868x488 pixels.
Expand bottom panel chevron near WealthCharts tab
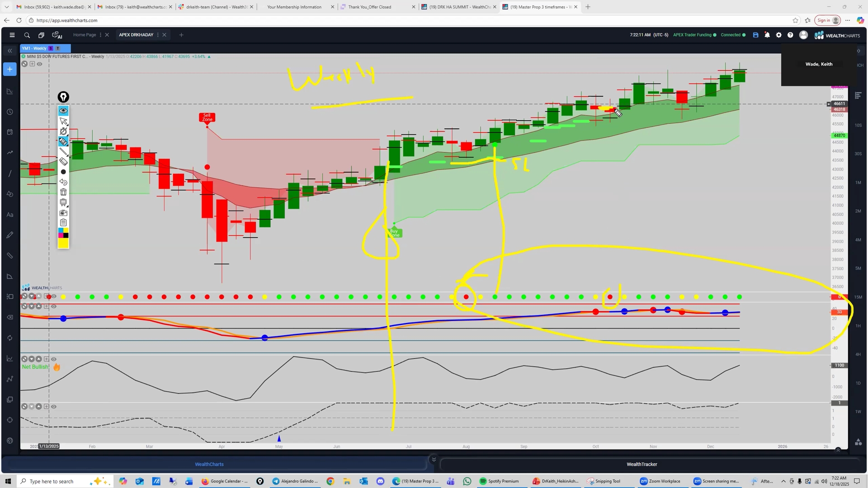coord(434,460)
